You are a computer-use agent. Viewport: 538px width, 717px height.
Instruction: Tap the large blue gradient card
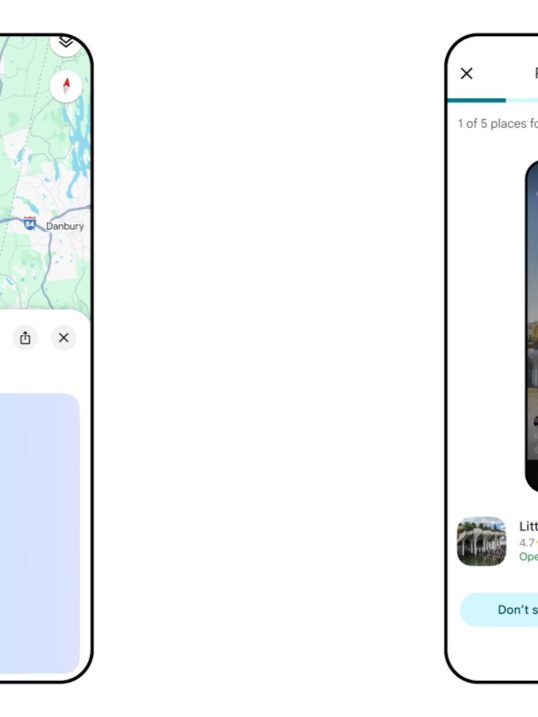pyautogui.click(x=40, y=533)
